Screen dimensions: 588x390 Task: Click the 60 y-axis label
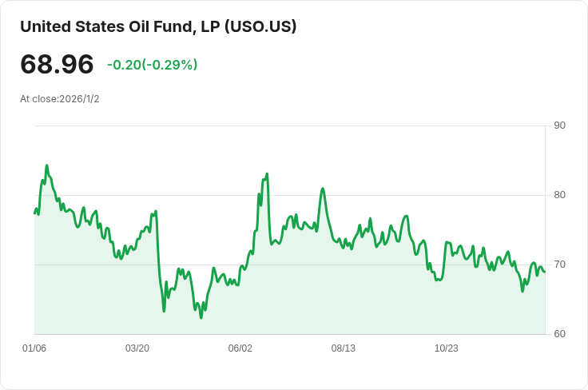pyautogui.click(x=559, y=334)
